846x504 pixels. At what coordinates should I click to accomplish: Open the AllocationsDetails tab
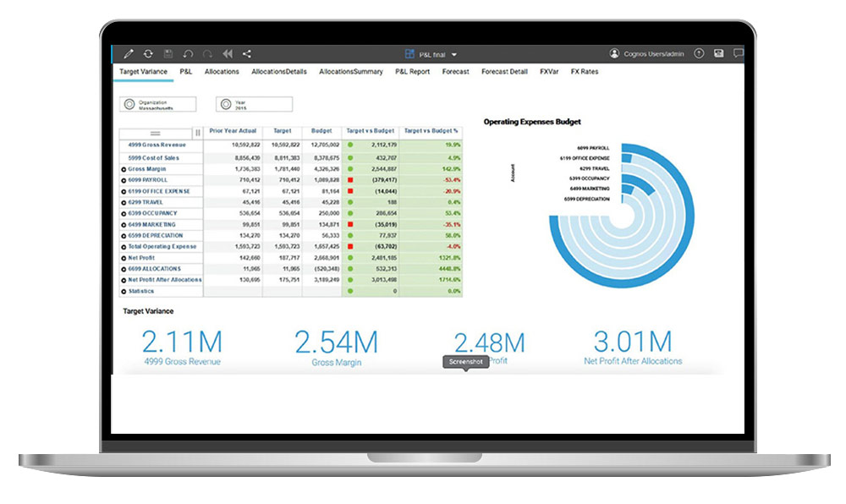coord(279,72)
